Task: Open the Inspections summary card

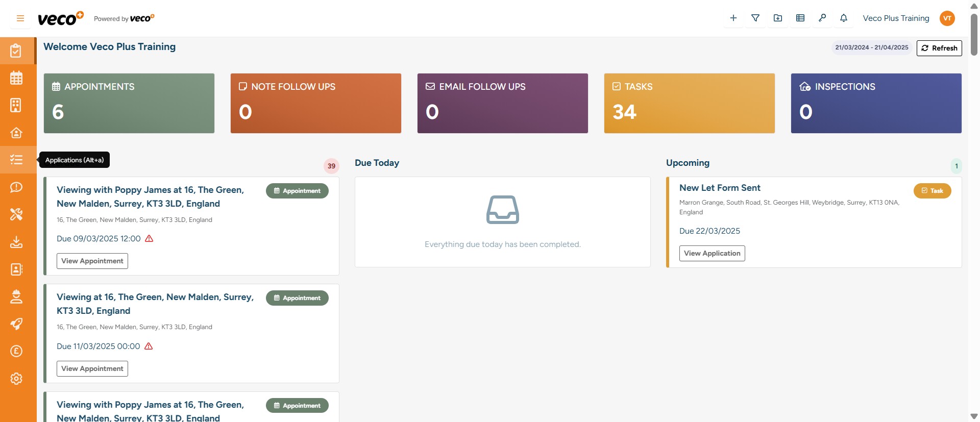Action: (x=876, y=103)
